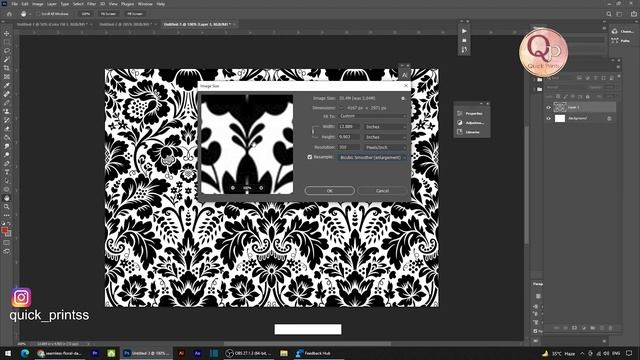Click the canvas vertical scrollbar
The image size is (640, 360).
click(x=527, y=184)
